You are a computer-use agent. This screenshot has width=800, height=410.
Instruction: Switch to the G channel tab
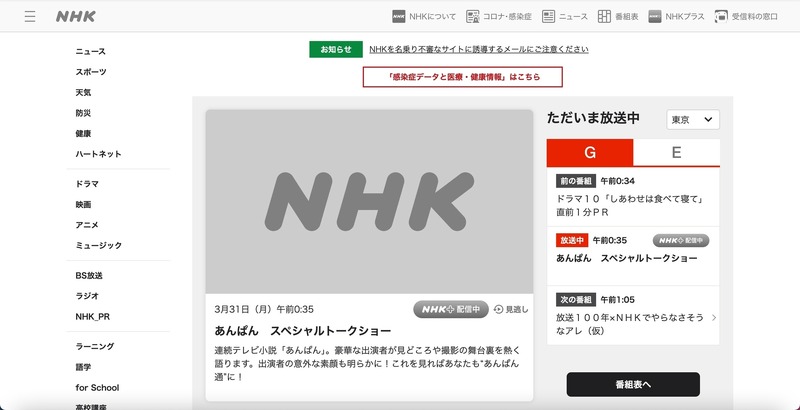click(x=590, y=153)
